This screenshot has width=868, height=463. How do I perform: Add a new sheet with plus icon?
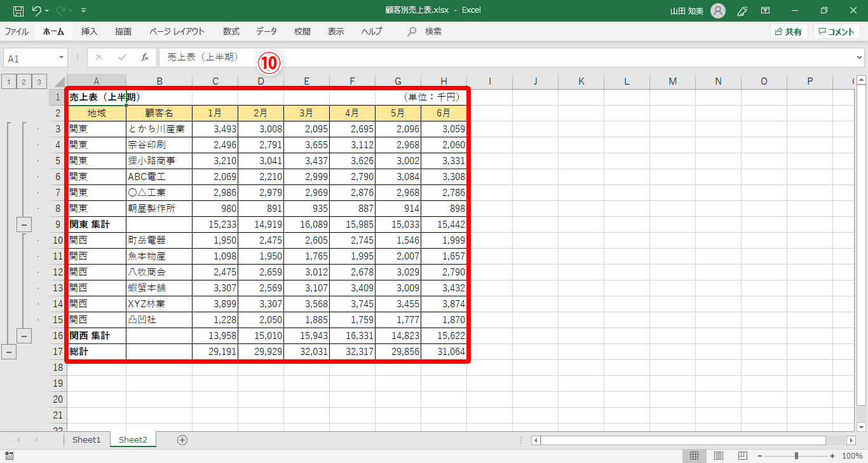tap(182, 440)
